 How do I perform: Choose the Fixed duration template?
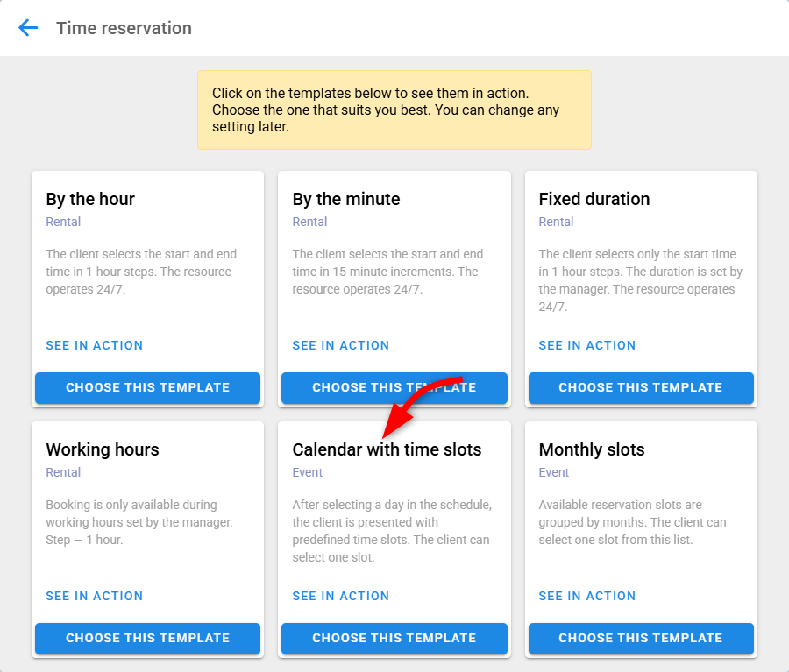[x=640, y=387]
